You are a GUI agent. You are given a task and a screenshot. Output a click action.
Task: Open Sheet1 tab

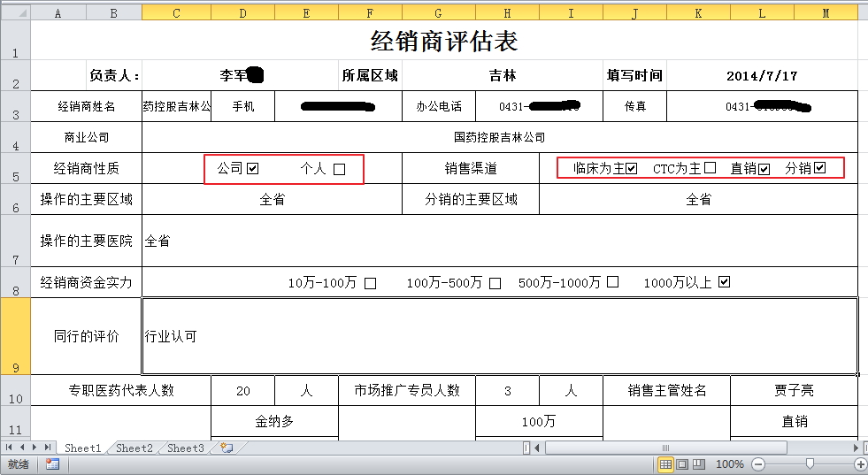[82, 448]
